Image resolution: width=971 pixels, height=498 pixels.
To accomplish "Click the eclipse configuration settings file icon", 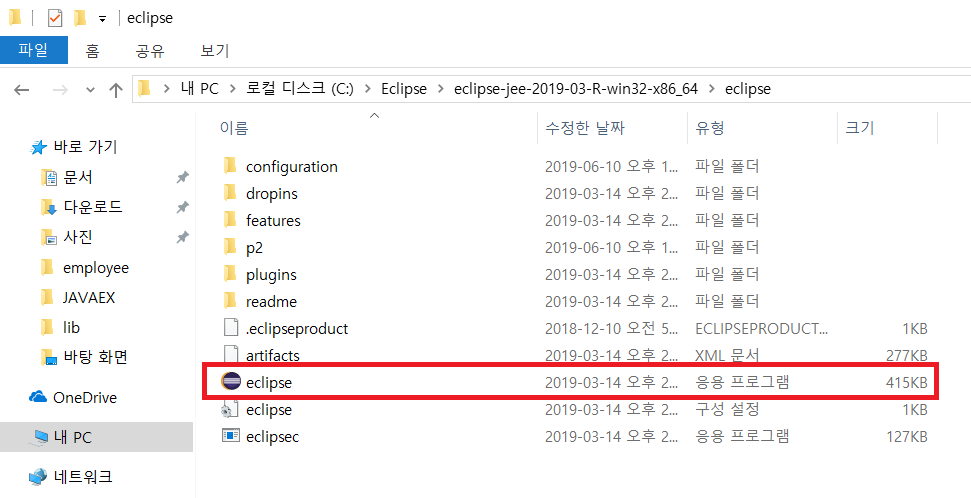I will point(230,409).
